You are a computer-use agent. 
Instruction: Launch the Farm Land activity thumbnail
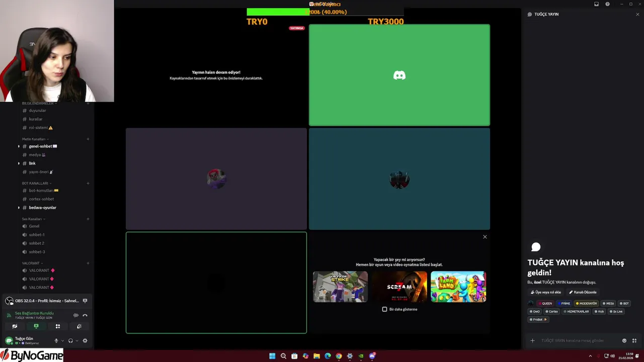pyautogui.click(x=458, y=287)
